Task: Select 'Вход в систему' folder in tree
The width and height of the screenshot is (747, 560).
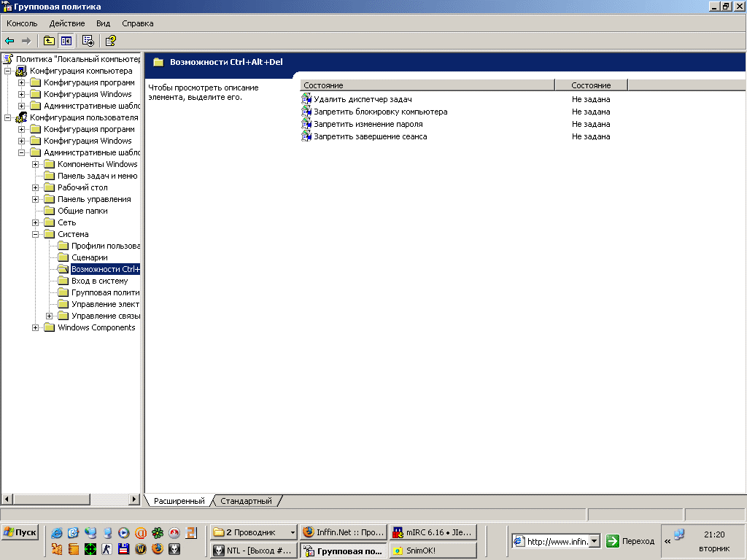Action: [x=99, y=281]
